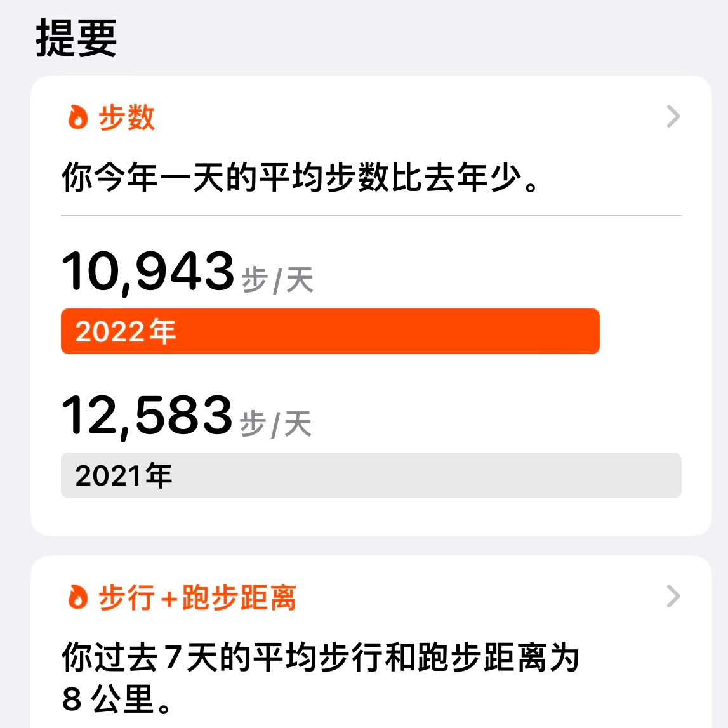Screen dimensions: 728x728
Task: Expand the 步数 card chevron arrow
Action: pyautogui.click(x=673, y=117)
